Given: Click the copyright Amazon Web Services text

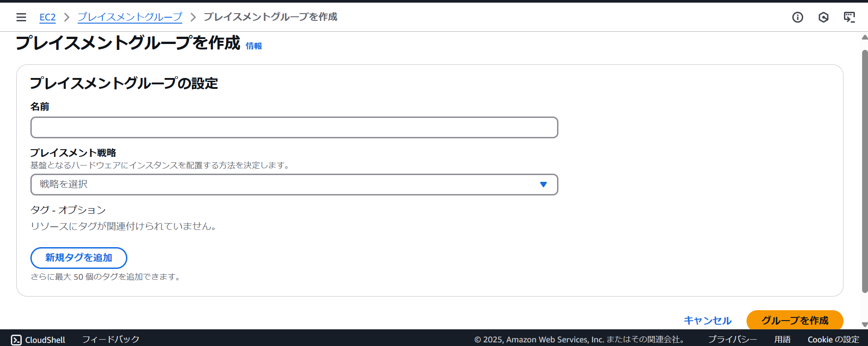Looking at the screenshot, I should (579, 340).
